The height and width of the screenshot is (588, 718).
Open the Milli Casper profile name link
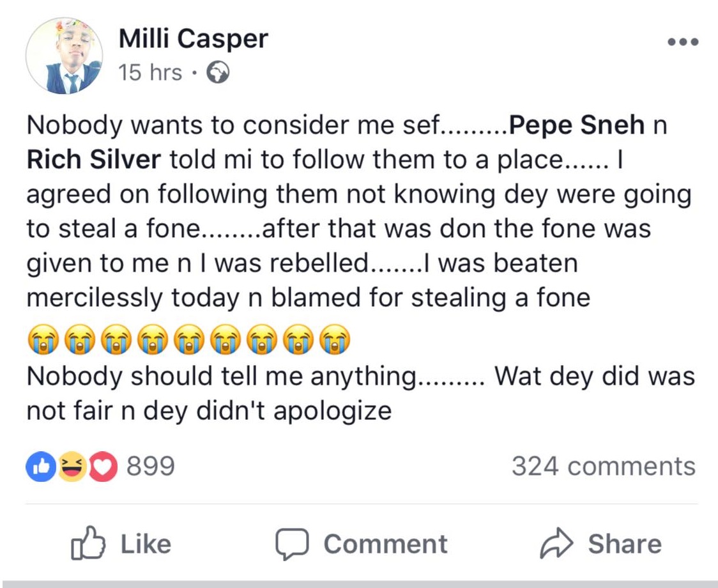pyautogui.click(x=194, y=40)
